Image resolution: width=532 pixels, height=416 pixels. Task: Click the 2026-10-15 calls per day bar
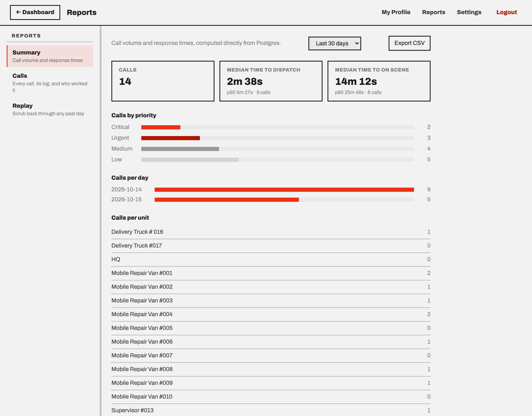coord(227,200)
